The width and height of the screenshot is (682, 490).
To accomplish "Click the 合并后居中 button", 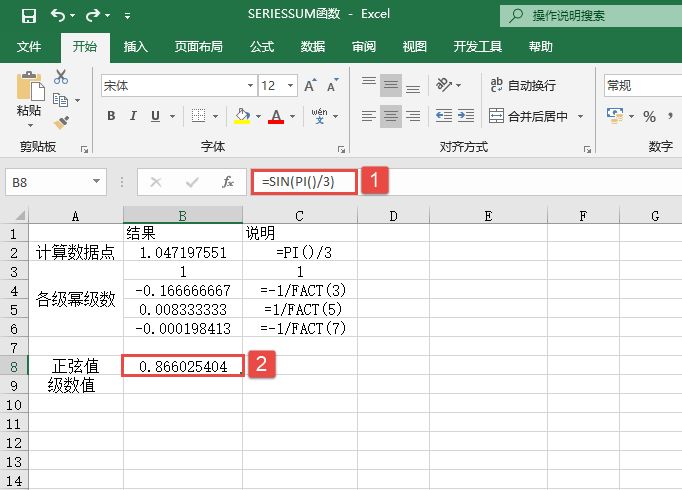I will click(528, 116).
